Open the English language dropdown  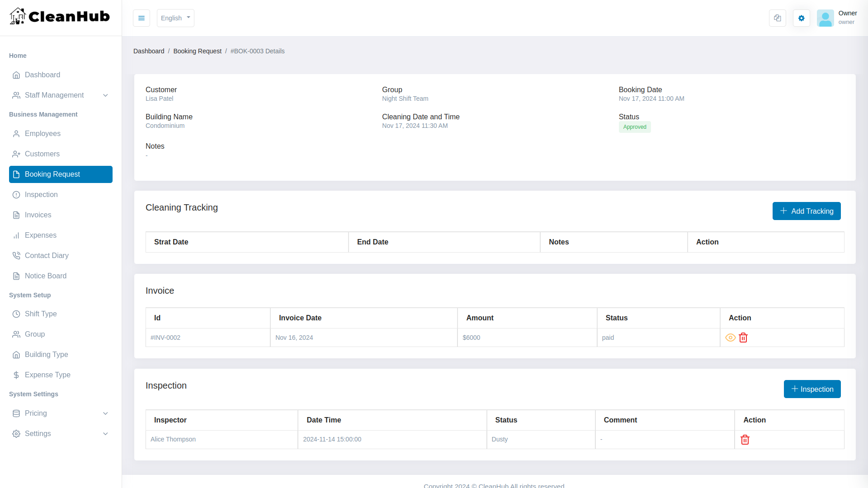tap(175, 18)
